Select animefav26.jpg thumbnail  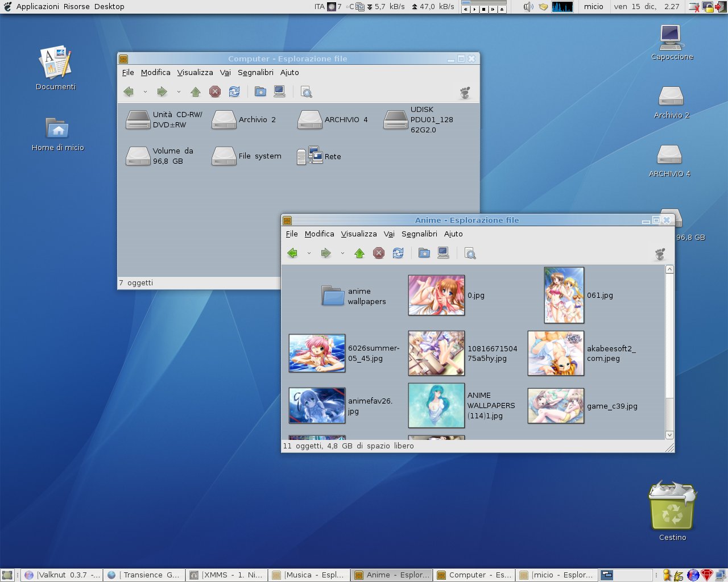317,405
